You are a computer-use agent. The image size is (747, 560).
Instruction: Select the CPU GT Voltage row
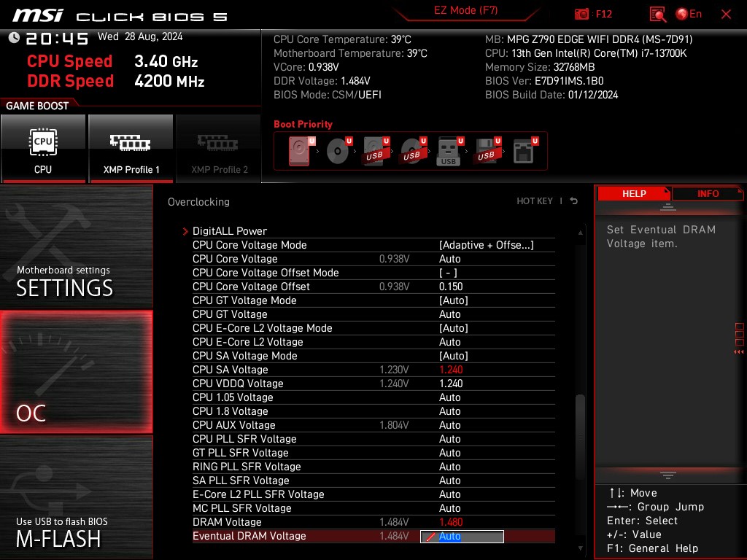(x=373, y=314)
